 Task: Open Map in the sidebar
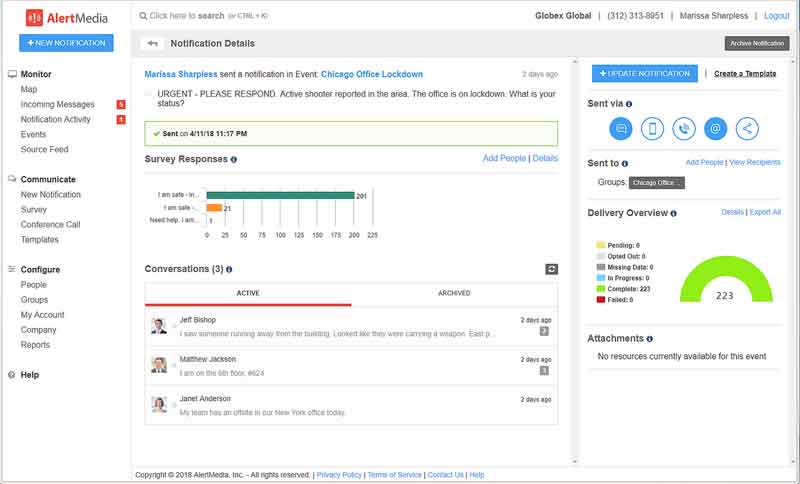pos(29,89)
